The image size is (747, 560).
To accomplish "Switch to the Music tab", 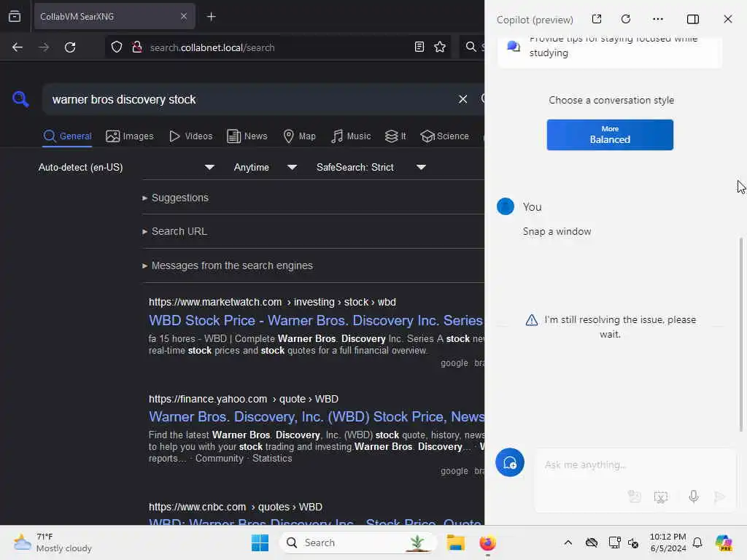I will (351, 136).
